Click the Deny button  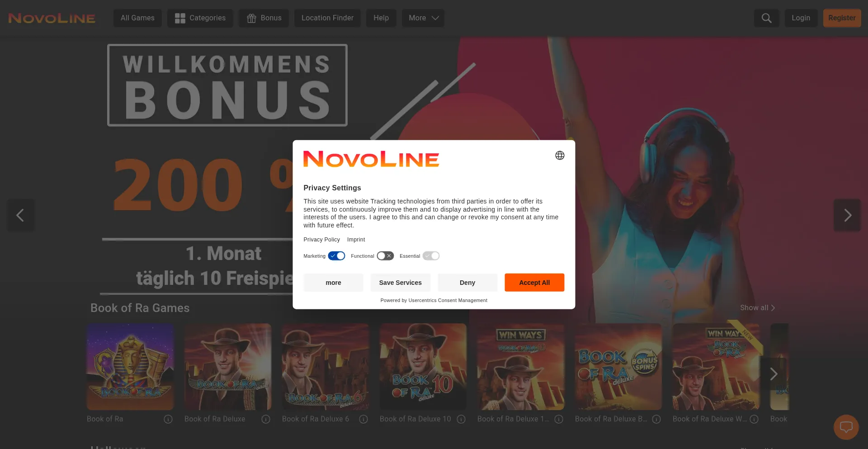[x=467, y=283]
